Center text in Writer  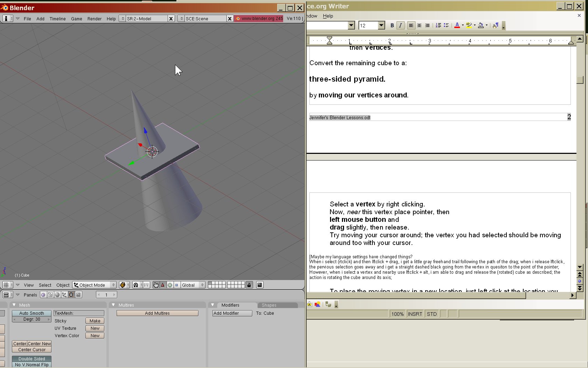[x=419, y=25]
